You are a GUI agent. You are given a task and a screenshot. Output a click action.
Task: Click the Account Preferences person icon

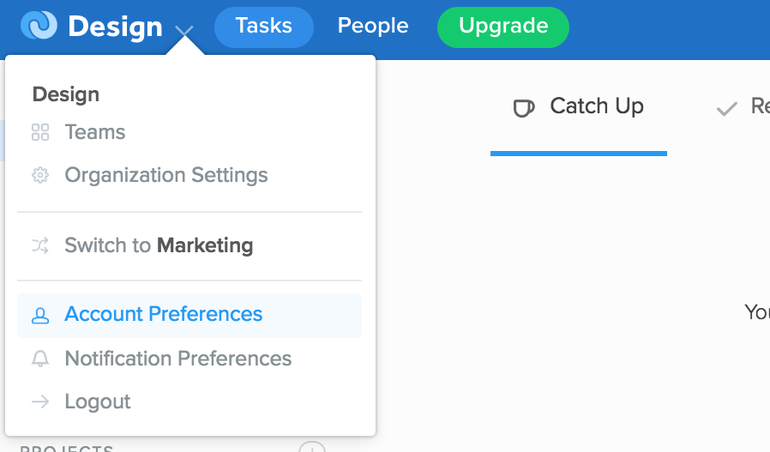click(40, 315)
